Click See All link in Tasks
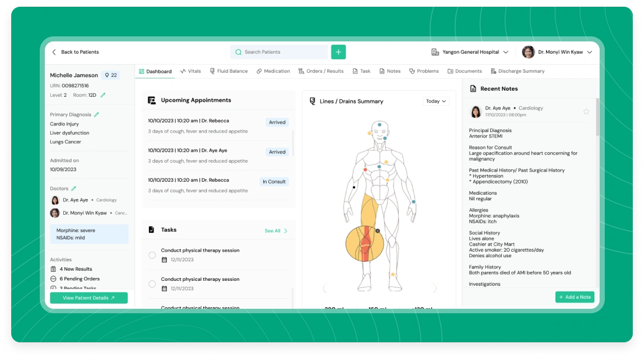 (272, 231)
